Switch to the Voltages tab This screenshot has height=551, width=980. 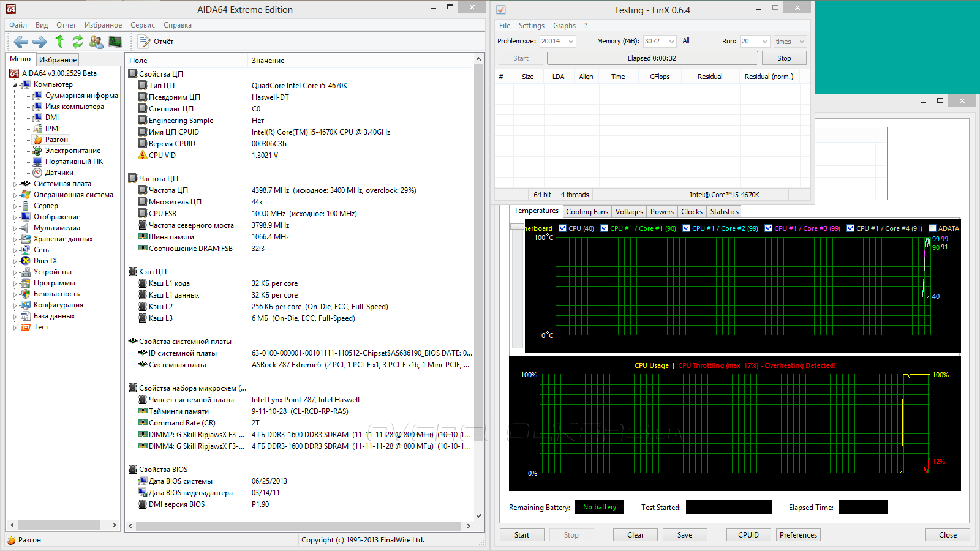point(629,212)
